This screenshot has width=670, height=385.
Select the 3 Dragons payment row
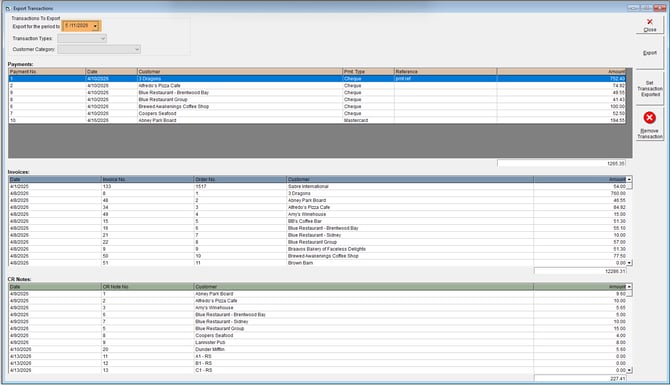(x=317, y=79)
